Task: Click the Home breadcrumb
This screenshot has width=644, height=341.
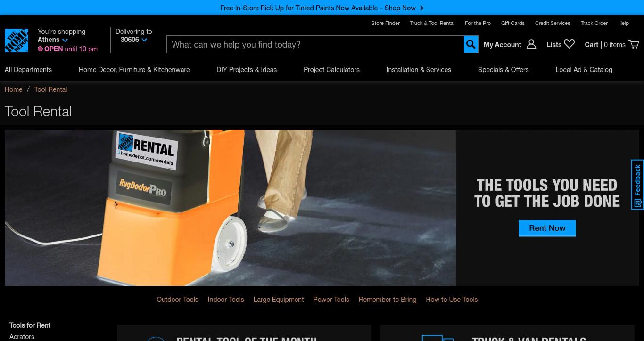Action: [14, 89]
